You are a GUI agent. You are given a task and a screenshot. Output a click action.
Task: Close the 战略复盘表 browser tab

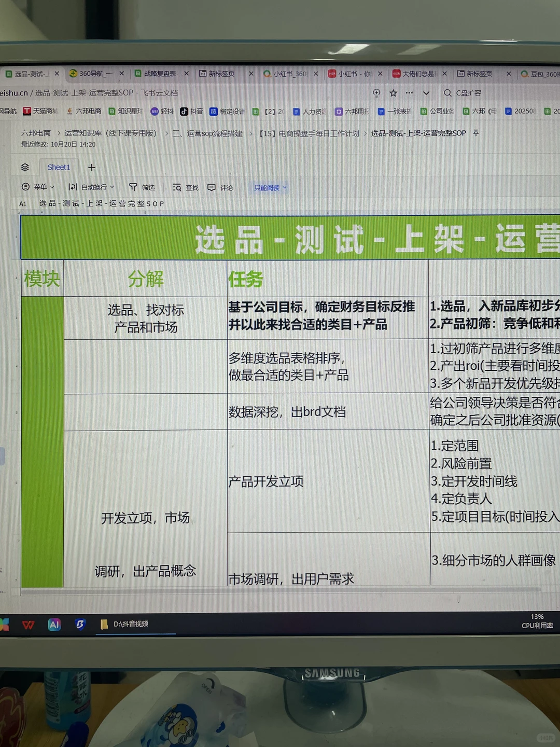[187, 74]
